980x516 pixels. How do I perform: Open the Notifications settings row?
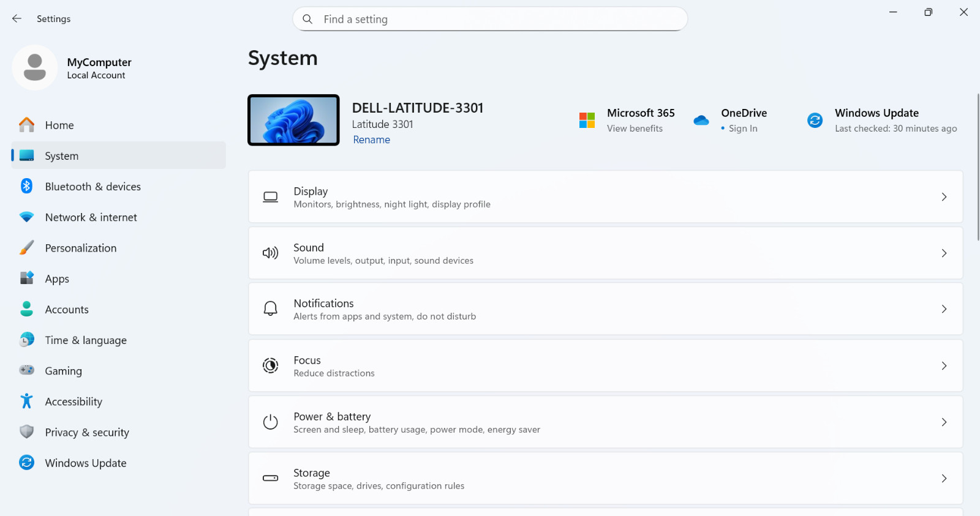point(605,309)
